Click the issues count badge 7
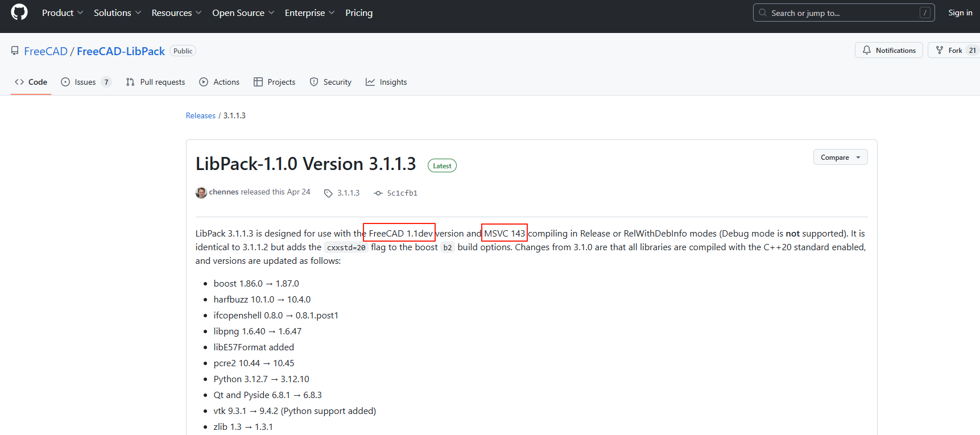The width and height of the screenshot is (980, 435). click(106, 82)
